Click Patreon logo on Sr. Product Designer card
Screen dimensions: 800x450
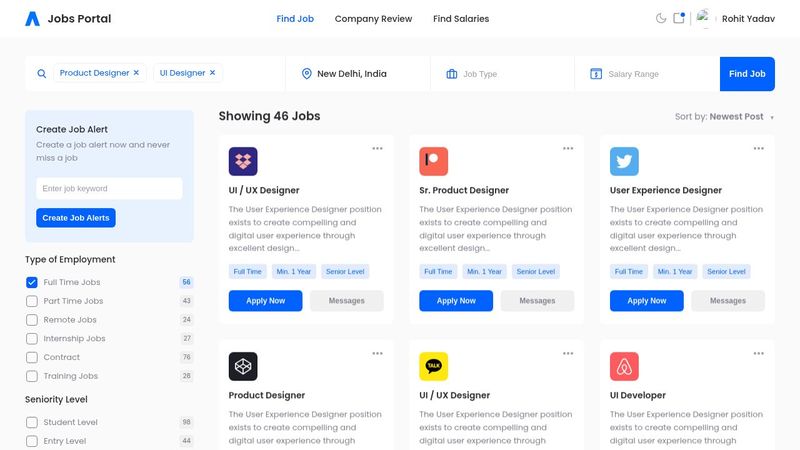coord(434,161)
